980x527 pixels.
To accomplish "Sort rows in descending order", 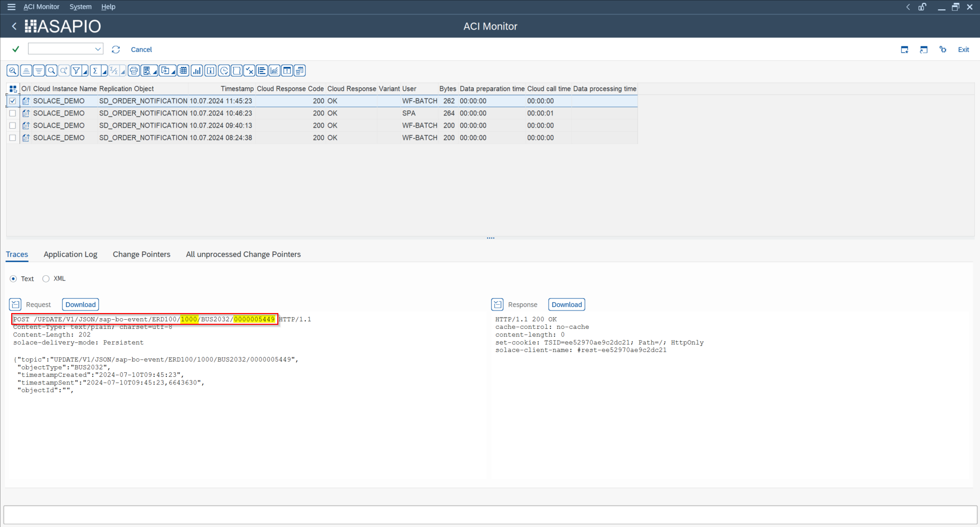I will coord(39,70).
